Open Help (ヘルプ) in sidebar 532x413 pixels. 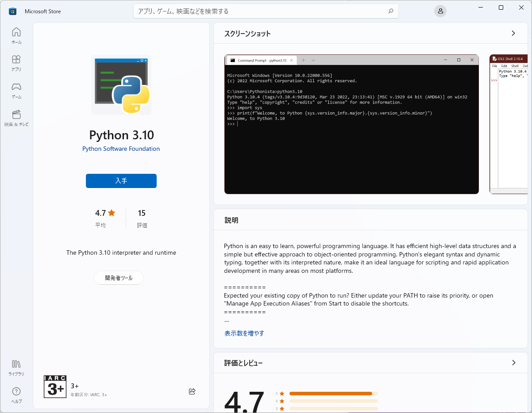point(16,395)
